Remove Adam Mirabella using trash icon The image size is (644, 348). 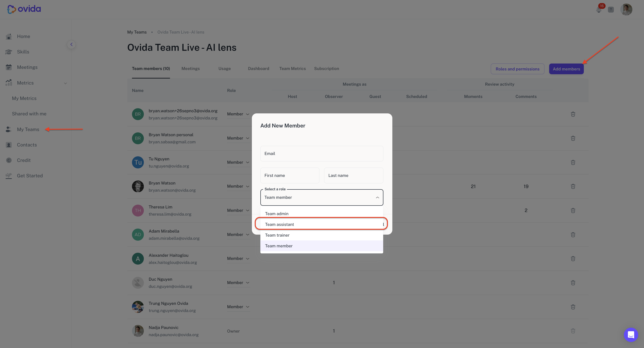[573, 235]
